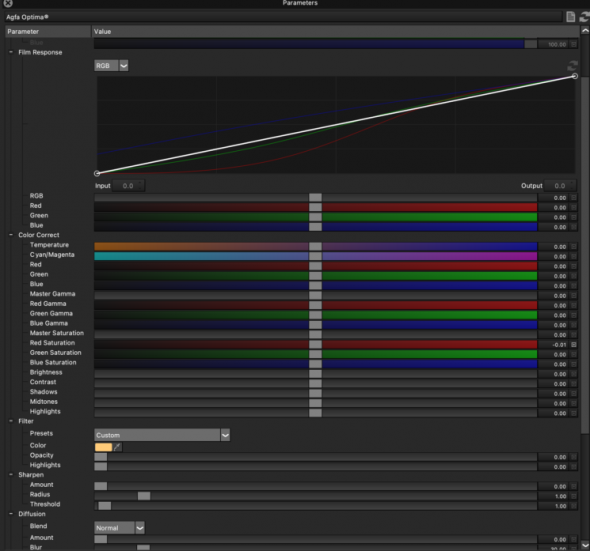Click the Sharpen Amount slider handle
The height and width of the screenshot is (551, 590).
coord(100,486)
